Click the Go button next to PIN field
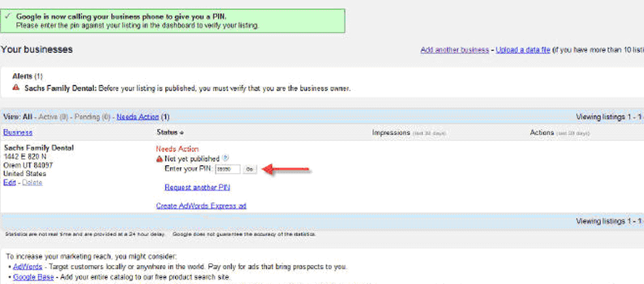 pyautogui.click(x=250, y=169)
